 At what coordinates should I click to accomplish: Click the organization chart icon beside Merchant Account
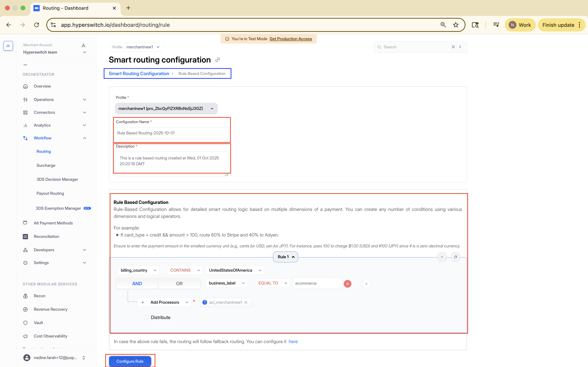(84, 45)
